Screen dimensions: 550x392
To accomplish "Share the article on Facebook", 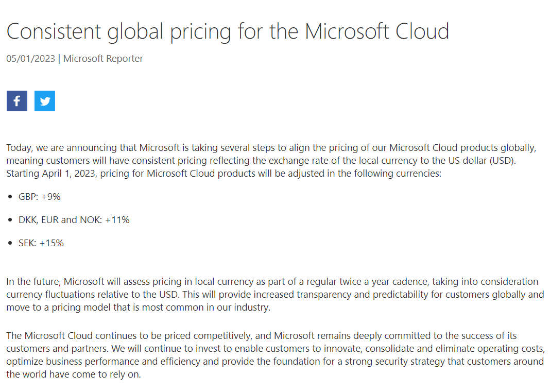I will pyautogui.click(x=17, y=101).
